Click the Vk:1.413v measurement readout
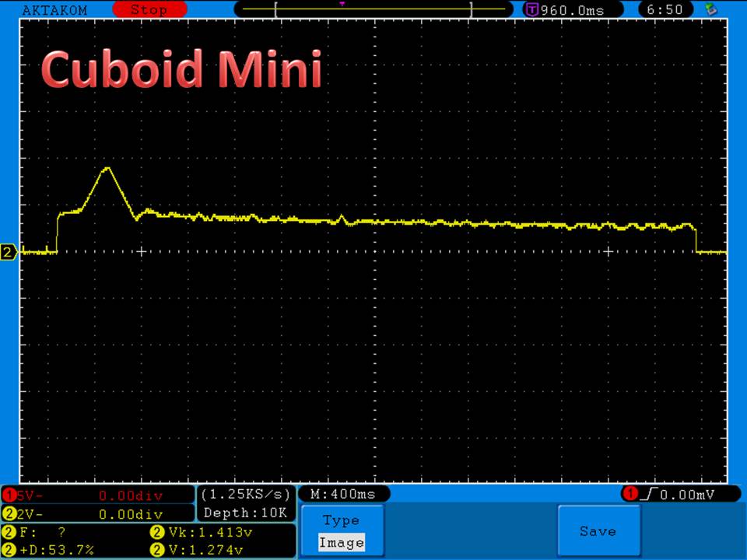This screenshot has width=747, height=560. pyautogui.click(x=199, y=532)
